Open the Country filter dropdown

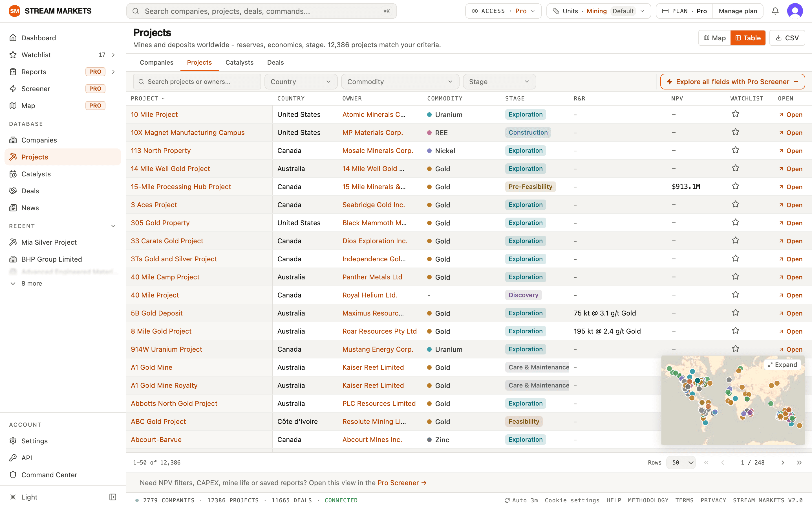click(301, 82)
